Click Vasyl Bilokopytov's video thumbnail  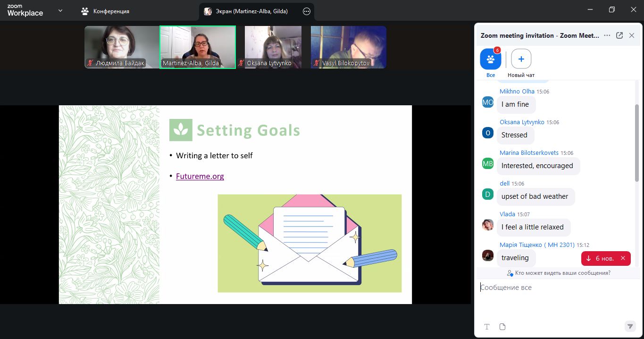(x=348, y=47)
